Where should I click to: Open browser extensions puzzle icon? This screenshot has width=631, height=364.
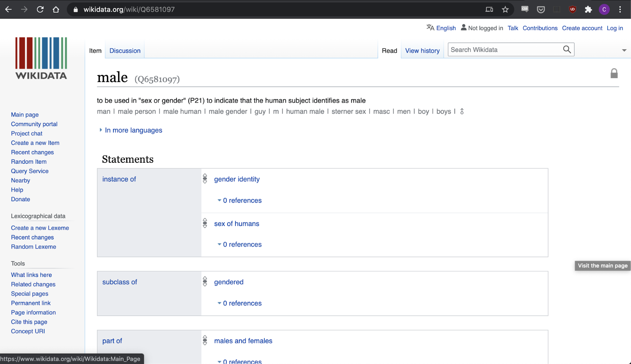(588, 9)
